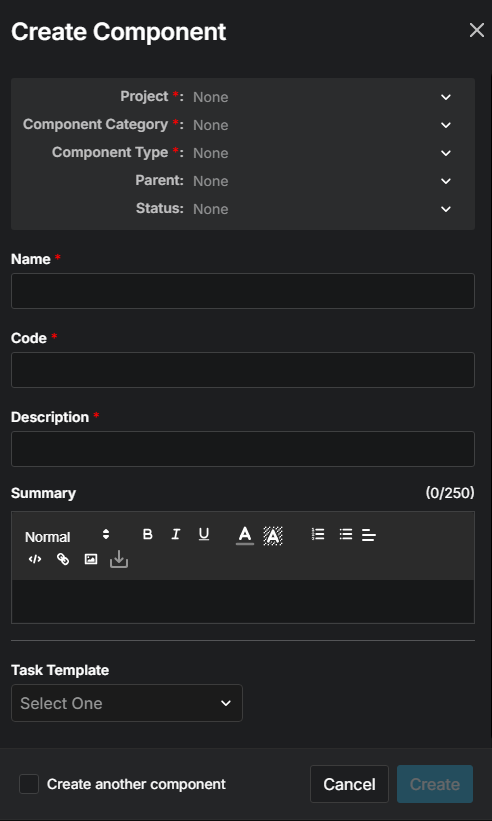This screenshot has width=492, height=821.
Task: Expand the Project dropdown
Action: 321,97
